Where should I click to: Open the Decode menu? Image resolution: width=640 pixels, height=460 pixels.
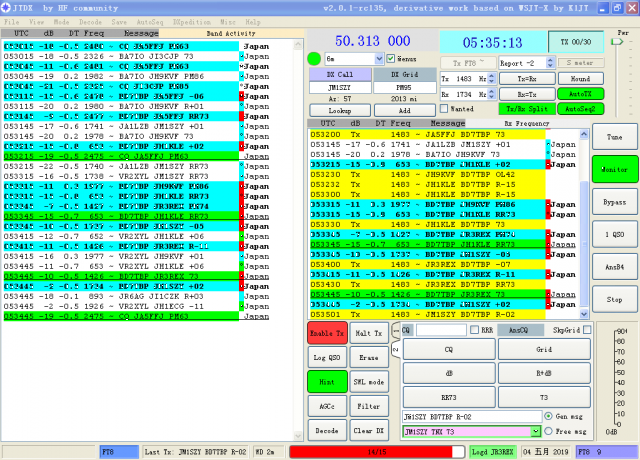pos(90,22)
